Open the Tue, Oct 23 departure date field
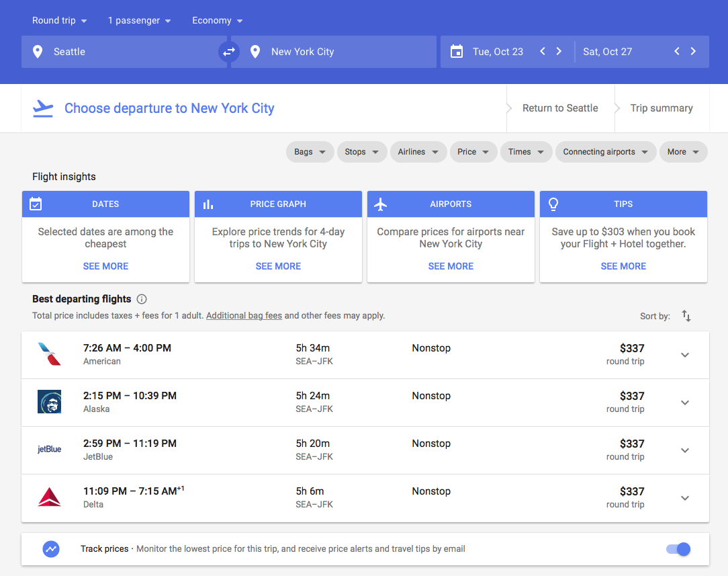Viewport: 728px width, 576px height. click(x=498, y=52)
